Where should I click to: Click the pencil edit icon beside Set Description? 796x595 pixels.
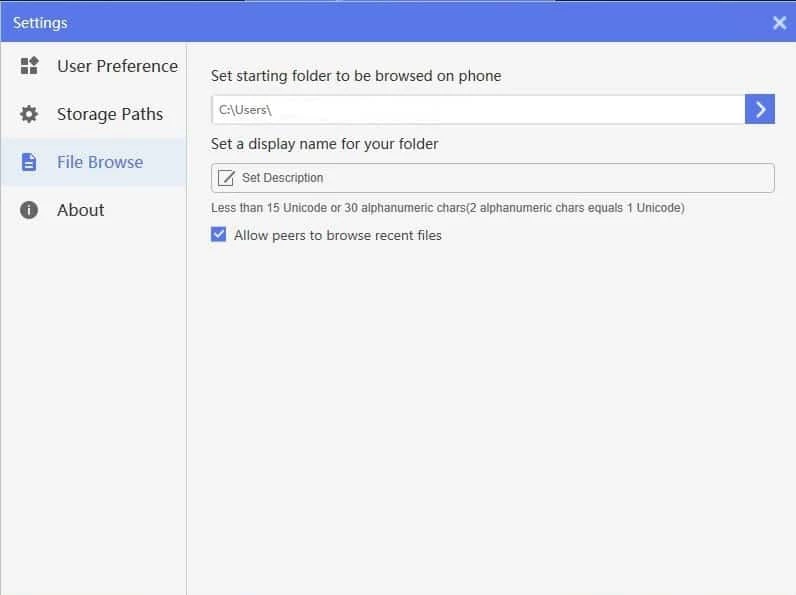coord(227,178)
